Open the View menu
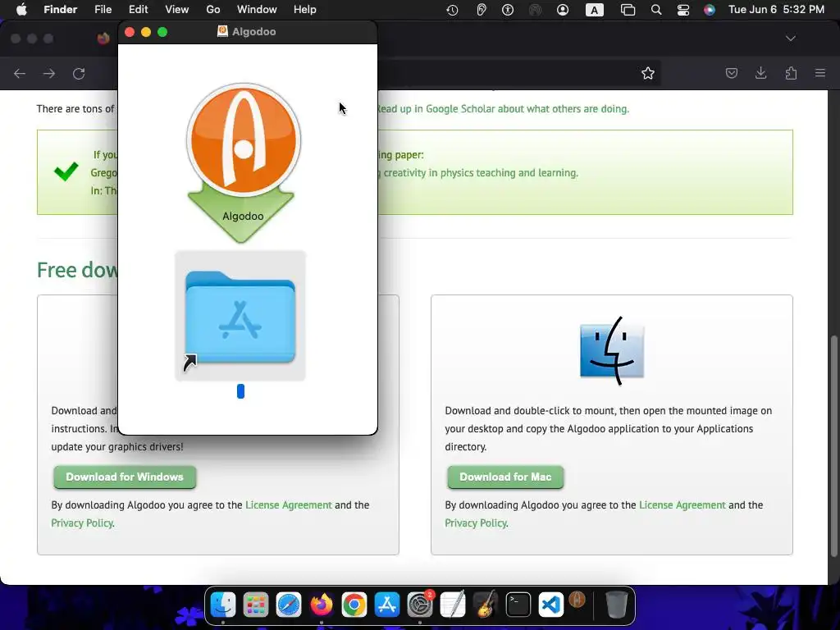840x630 pixels. tap(177, 9)
